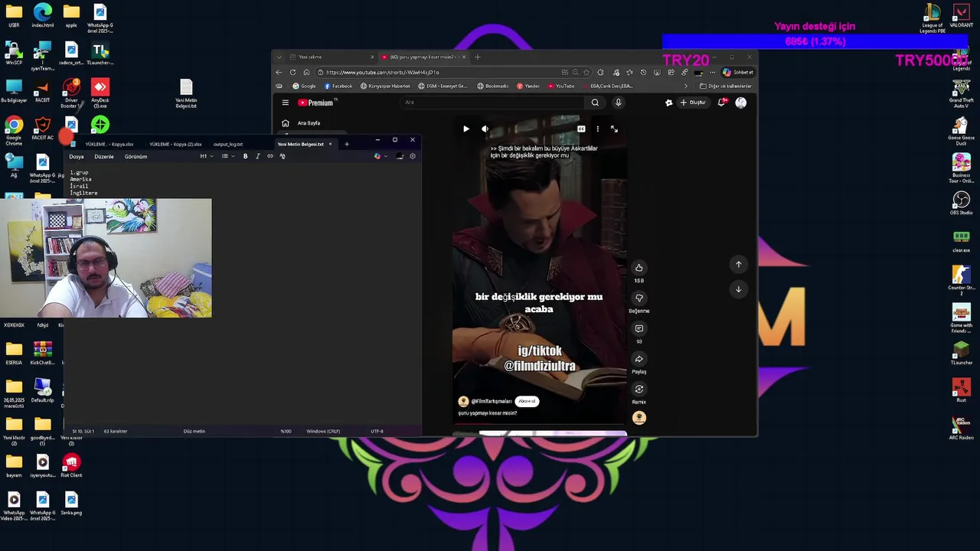Click the YouTube Premium logo
The image size is (980, 551).
coord(315,103)
